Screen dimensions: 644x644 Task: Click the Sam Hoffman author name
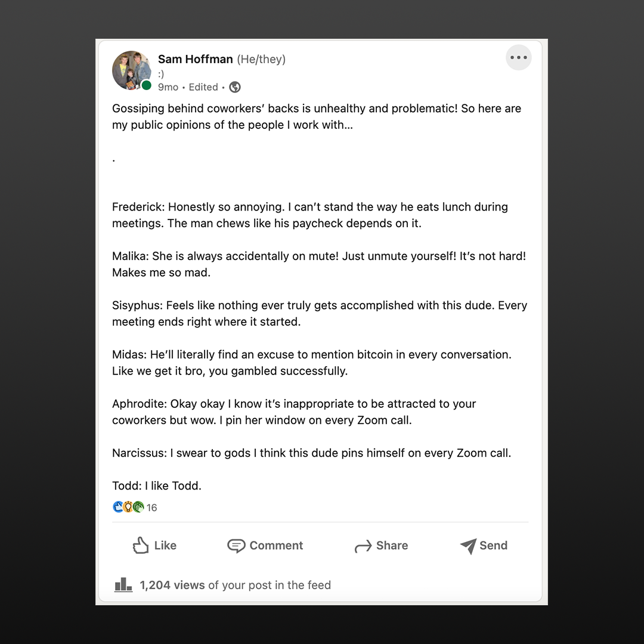click(x=195, y=59)
